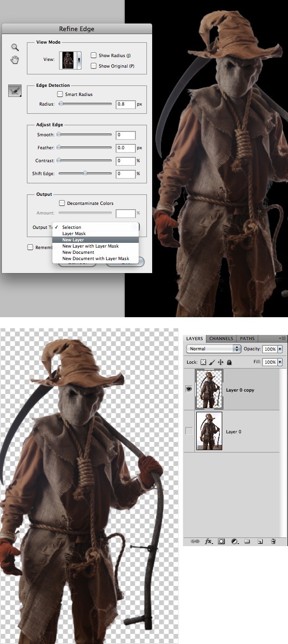Screen dimensions: 288x644
Task: Select Layer 0 thumbnail
Action: click(x=209, y=431)
